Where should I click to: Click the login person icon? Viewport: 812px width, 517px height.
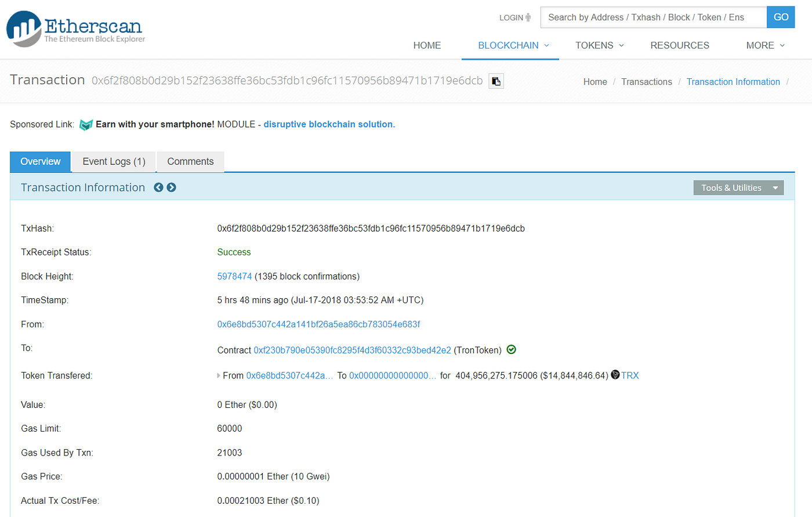click(528, 17)
